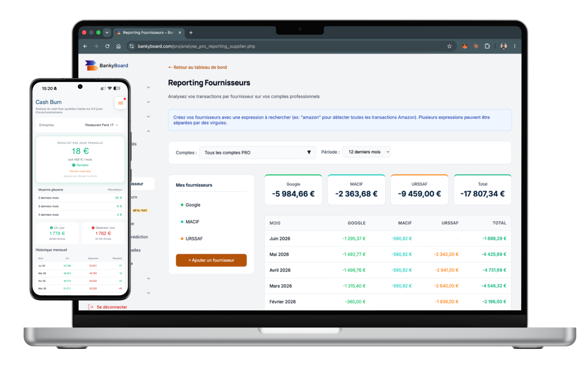
Task: Click Mars 2026 Google value -1 315,40 €
Action: (x=354, y=286)
